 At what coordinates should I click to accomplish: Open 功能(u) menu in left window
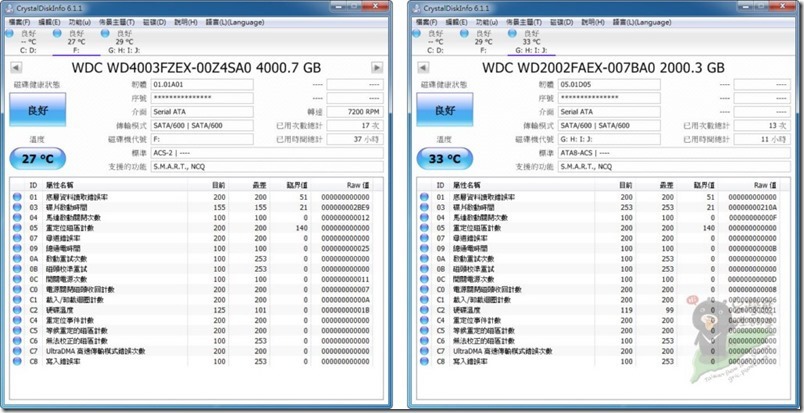pyautogui.click(x=79, y=22)
